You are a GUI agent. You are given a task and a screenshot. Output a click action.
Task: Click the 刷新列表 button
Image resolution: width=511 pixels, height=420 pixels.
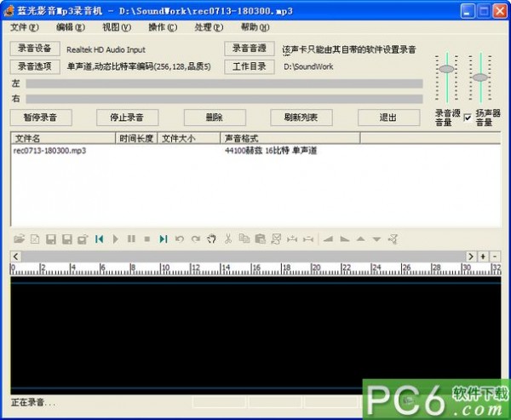pyautogui.click(x=301, y=118)
